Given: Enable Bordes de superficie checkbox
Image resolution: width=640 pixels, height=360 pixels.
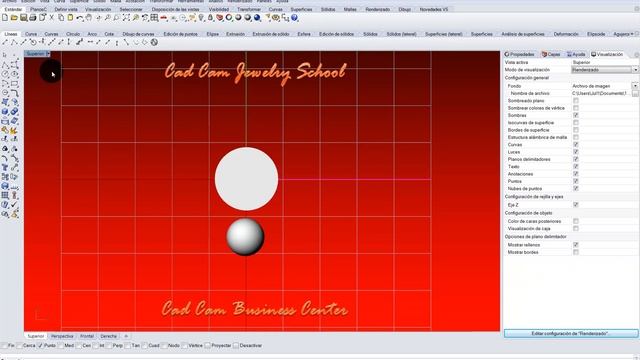Looking at the screenshot, I should click(576, 130).
